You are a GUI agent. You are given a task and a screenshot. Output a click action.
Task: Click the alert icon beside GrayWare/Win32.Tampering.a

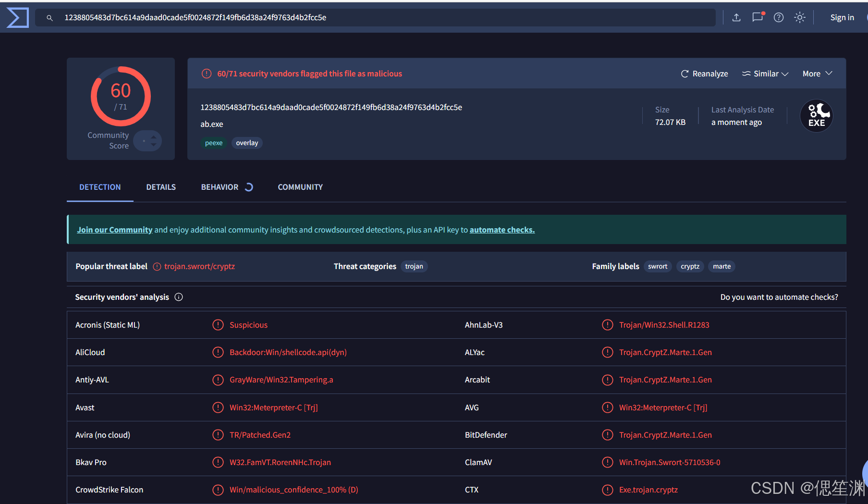[218, 380]
